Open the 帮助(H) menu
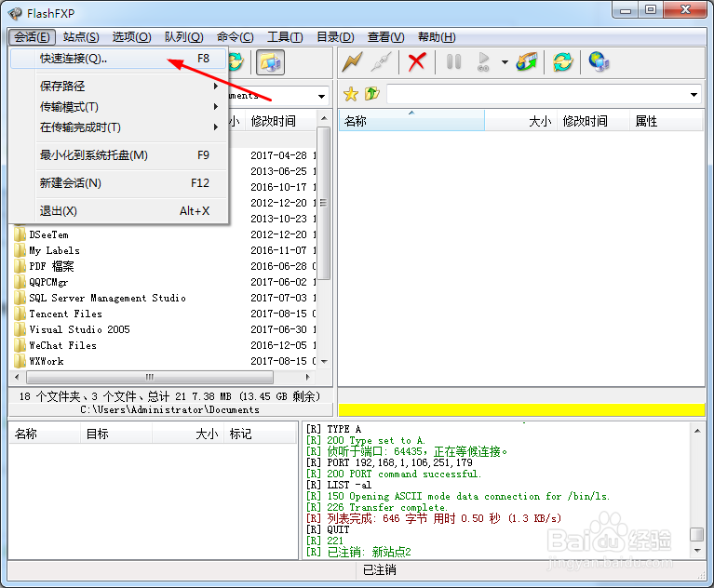This screenshot has height=588, width=714. [x=437, y=37]
